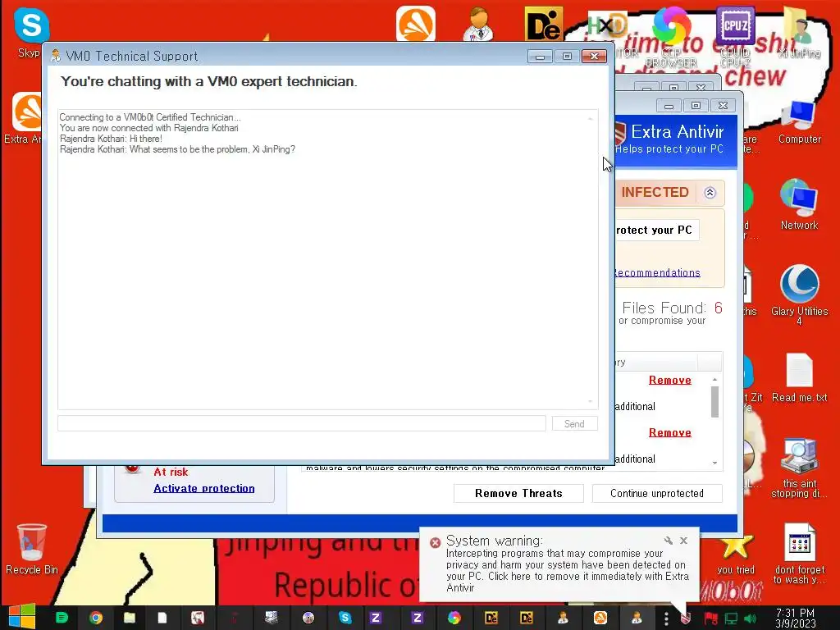Open the first purple Z taskbar icon
The width and height of the screenshot is (840, 630).
coord(376,618)
